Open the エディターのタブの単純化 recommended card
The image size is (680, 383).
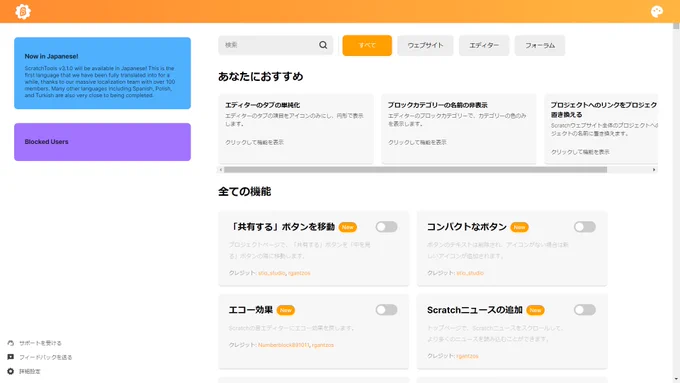pyautogui.click(x=296, y=128)
